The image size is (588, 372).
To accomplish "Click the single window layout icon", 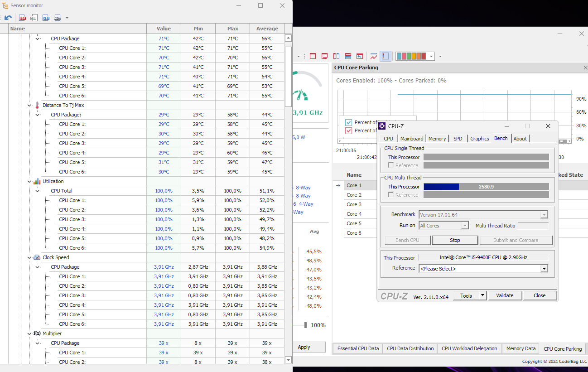I will click(x=313, y=56).
